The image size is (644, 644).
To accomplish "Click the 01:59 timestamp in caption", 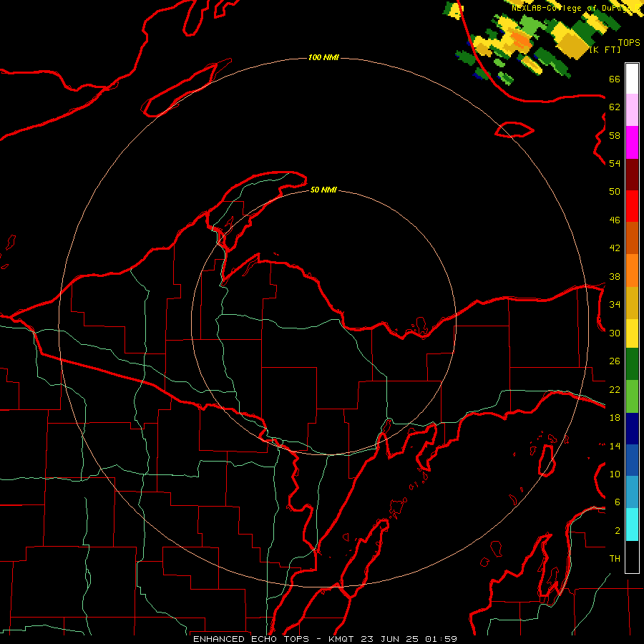I will pyautogui.click(x=441, y=639).
